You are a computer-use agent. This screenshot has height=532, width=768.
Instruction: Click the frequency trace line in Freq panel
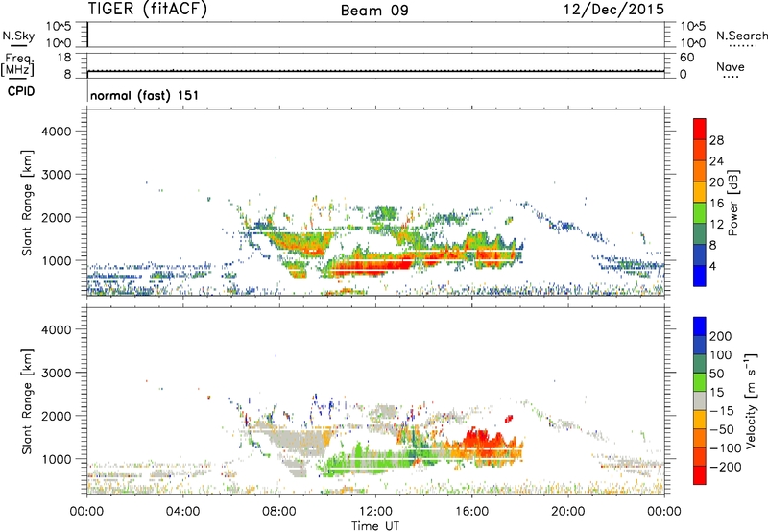[x=375, y=71]
